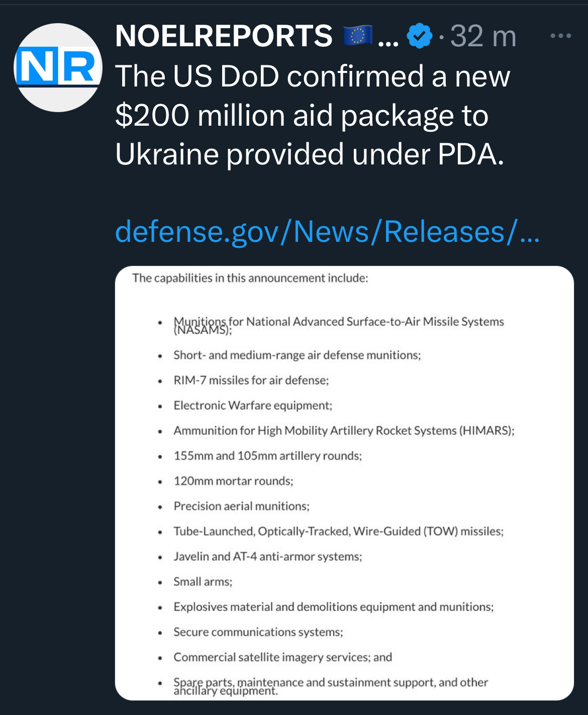Click the truncated ellipsis after the account name
Viewport: 588px width, 715px height.
coord(387,38)
